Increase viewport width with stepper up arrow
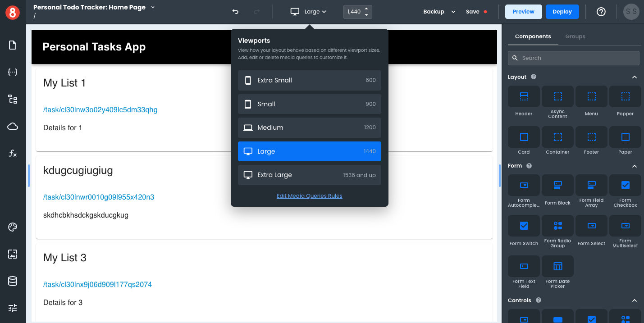Image resolution: width=644 pixels, height=323 pixels. [366, 9]
